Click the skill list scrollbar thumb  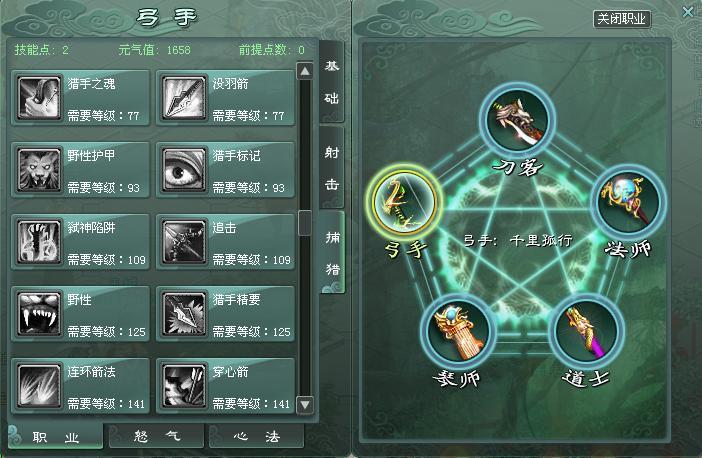click(x=305, y=223)
